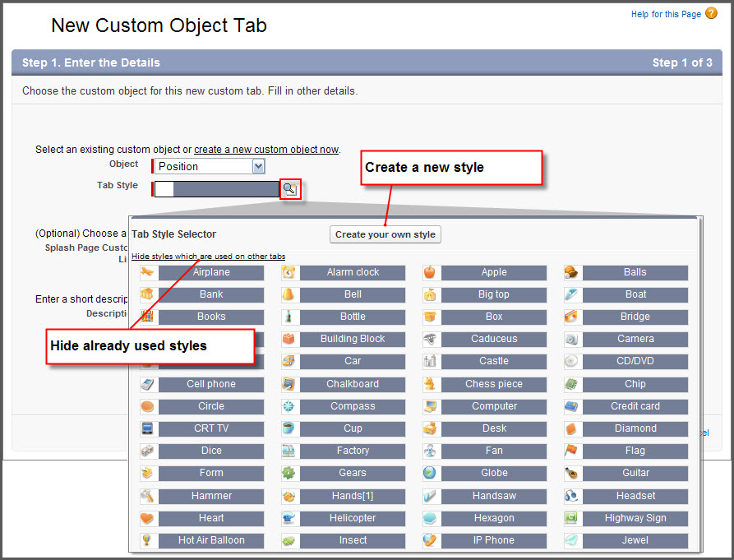
Task: Click the Create your own style button
Action: [385, 234]
